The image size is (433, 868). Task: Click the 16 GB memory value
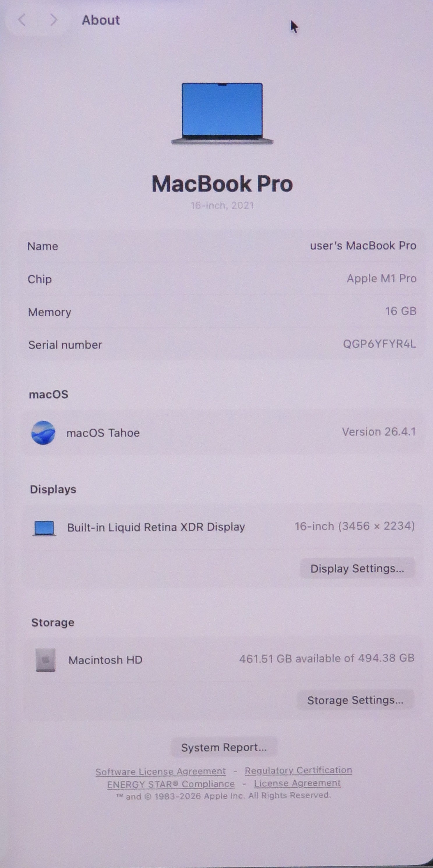click(401, 311)
